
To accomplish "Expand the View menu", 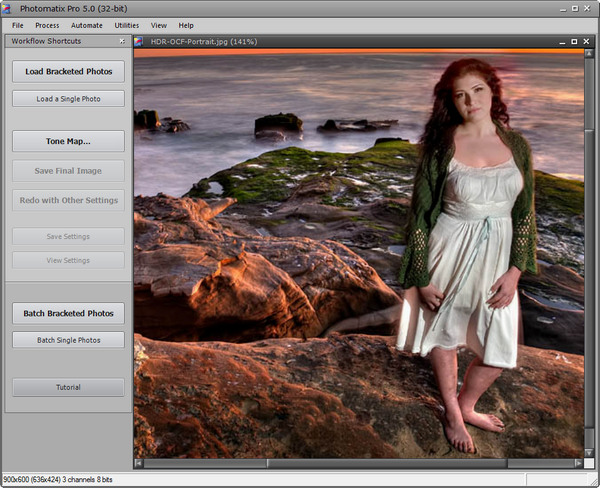I will click(x=159, y=25).
